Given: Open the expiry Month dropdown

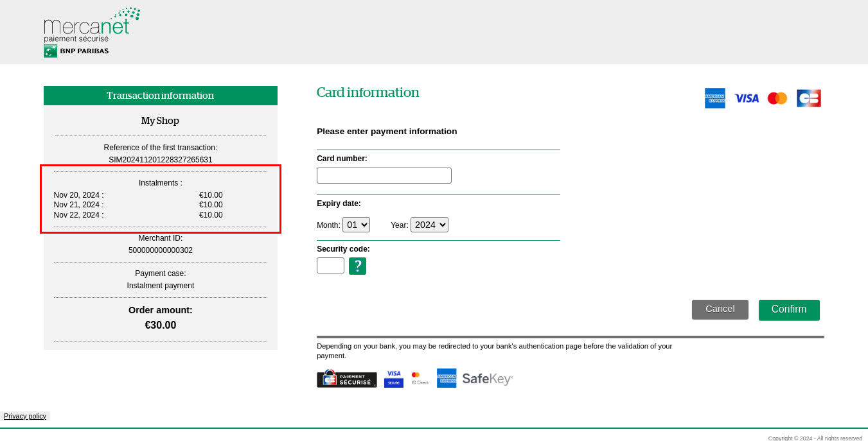Looking at the screenshot, I should click(356, 224).
